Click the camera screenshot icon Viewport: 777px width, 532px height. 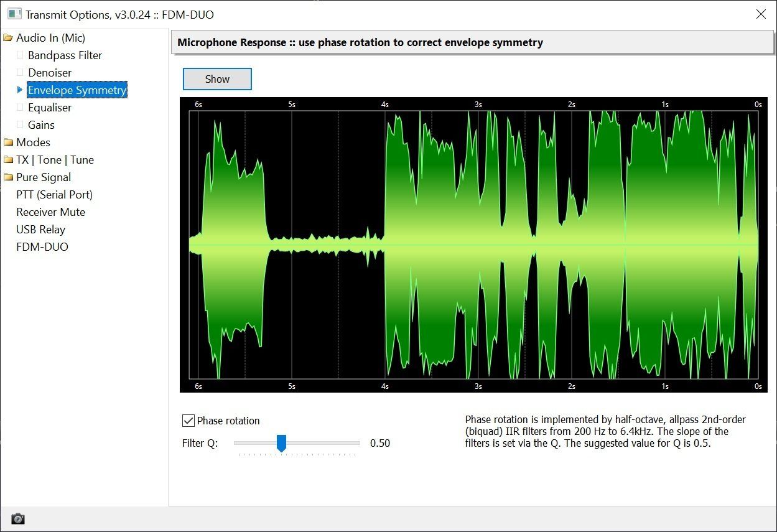click(18, 518)
